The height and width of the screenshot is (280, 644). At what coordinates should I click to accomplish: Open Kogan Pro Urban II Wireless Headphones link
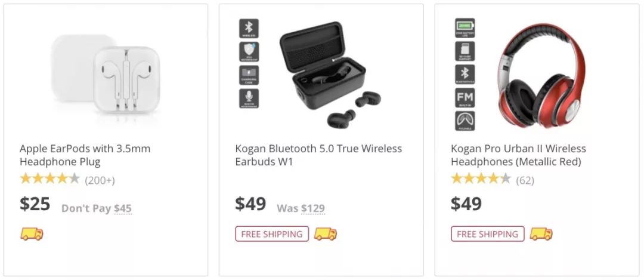click(518, 155)
